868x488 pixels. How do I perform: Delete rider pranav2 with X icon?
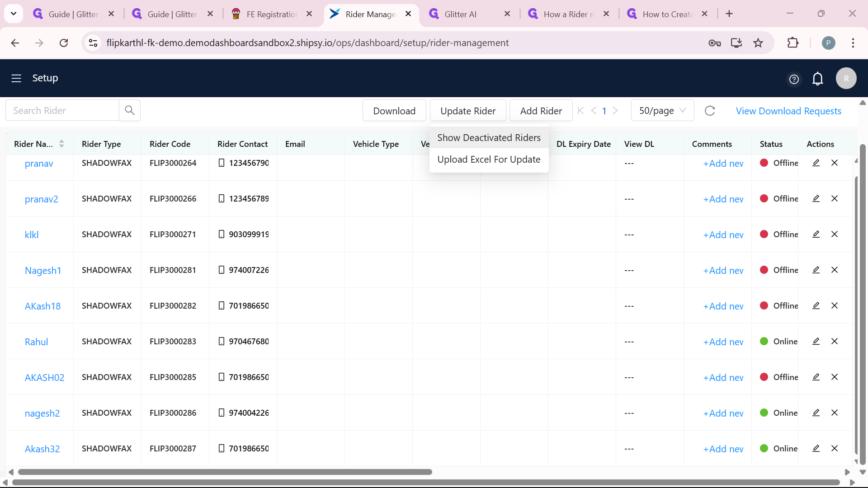[x=835, y=198]
